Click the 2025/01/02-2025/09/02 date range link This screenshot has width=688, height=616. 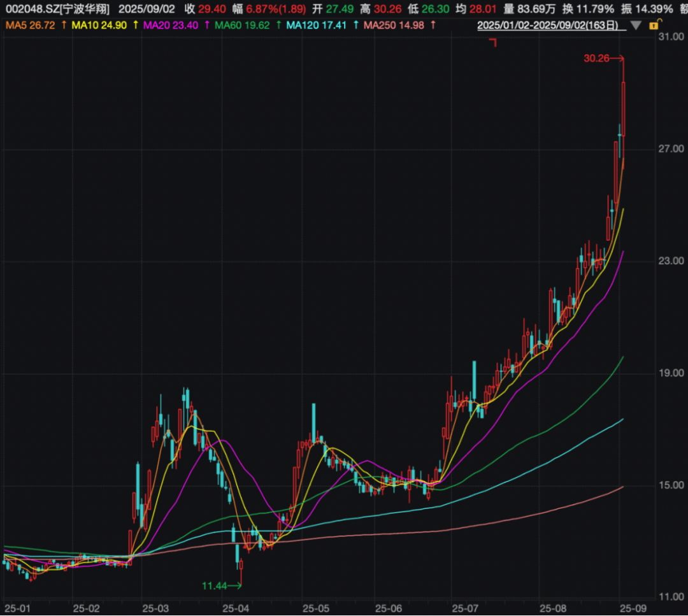click(x=552, y=25)
